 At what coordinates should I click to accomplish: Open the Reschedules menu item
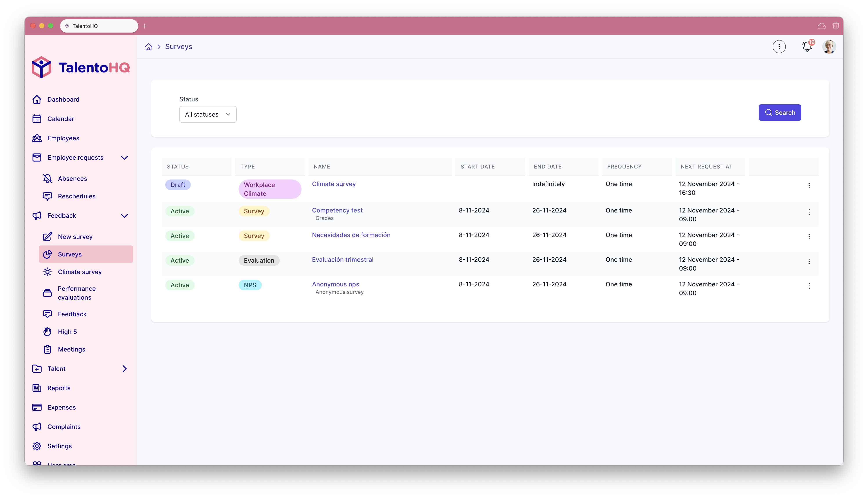click(x=86, y=196)
